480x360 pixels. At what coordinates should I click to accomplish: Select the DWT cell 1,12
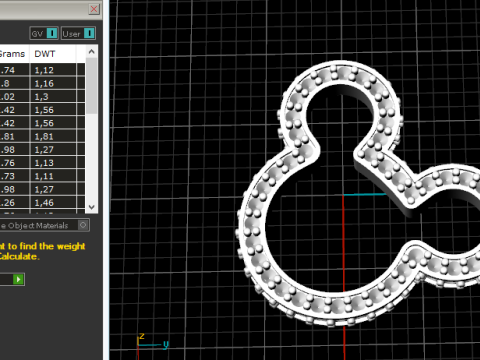pos(53,70)
